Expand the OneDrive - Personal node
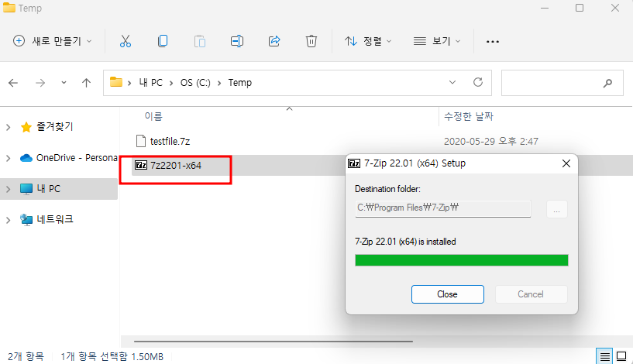Viewport: 633px width, 364px height. click(x=8, y=158)
